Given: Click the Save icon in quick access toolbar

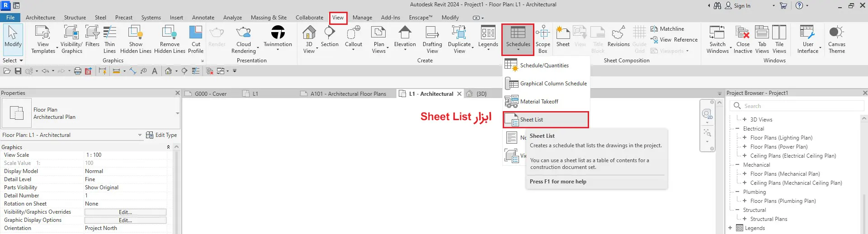Looking at the screenshot, I should click(18, 71).
